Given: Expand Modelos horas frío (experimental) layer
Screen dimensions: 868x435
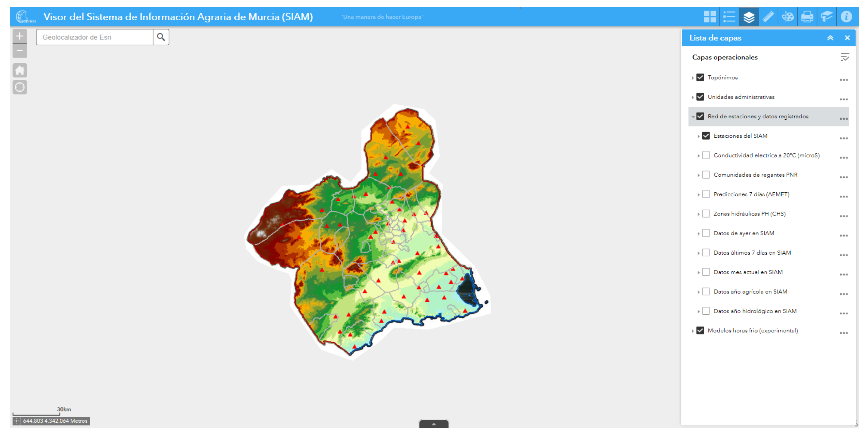Looking at the screenshot, I should click(693, 331).
